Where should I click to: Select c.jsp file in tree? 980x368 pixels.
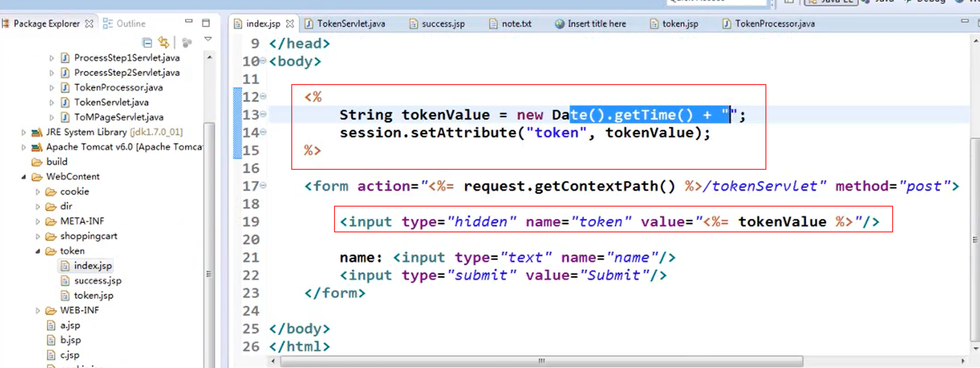point(69,355)
